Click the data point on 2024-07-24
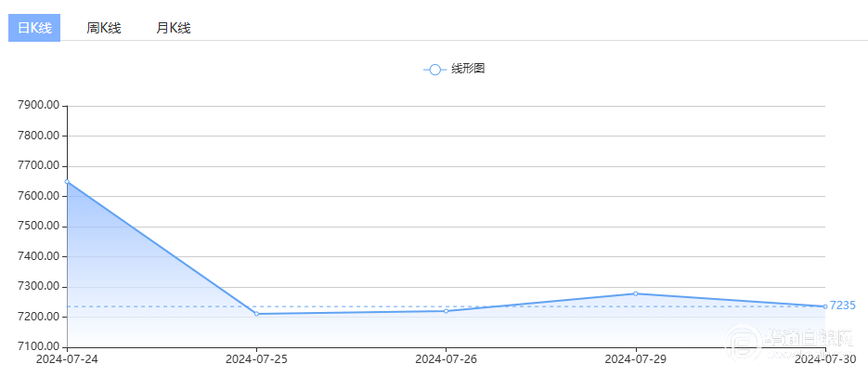The image size is (868, 377). (67, 182)
